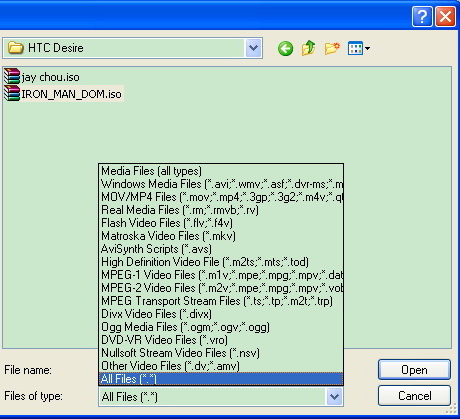Select Media Files (all types) filter
Screen dimensions: 460x419
[x=221, y=171]
